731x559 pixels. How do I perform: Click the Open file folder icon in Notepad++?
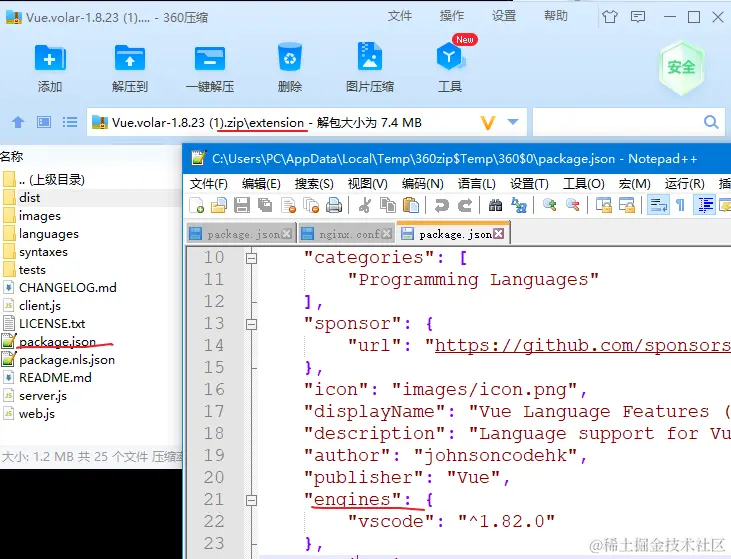pos(219,205)
